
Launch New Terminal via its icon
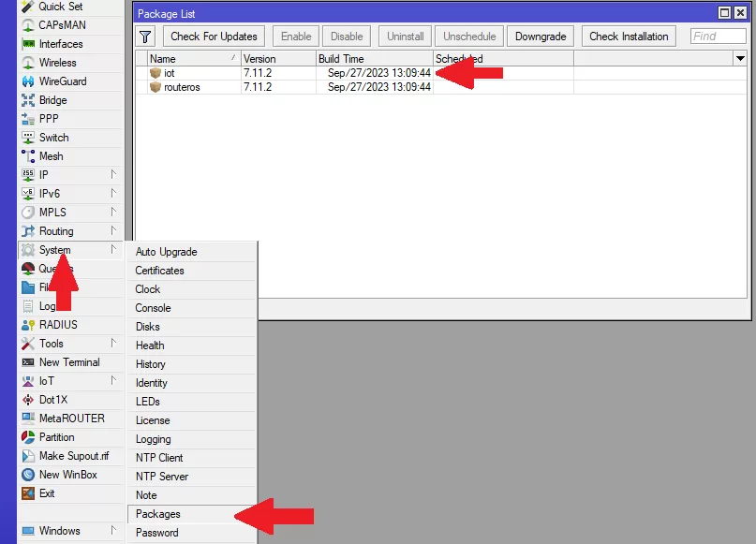coord(28,362)
